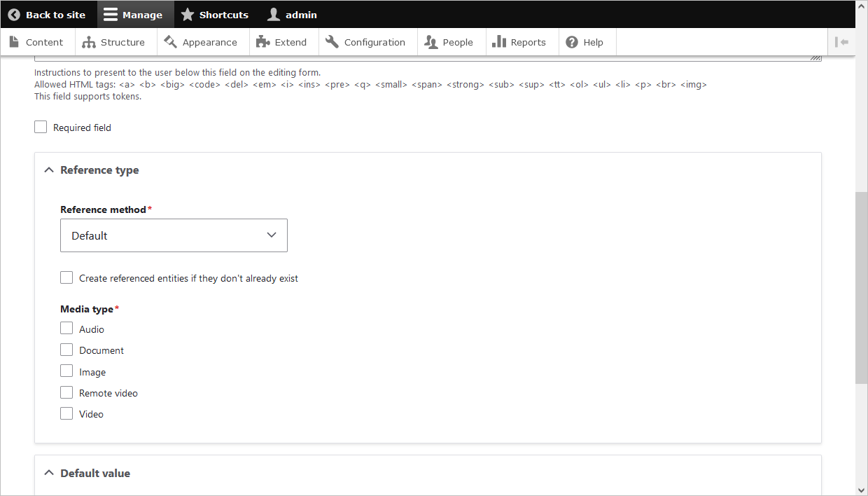
Task: Open the Content admin section
Action: coord(37,41)
